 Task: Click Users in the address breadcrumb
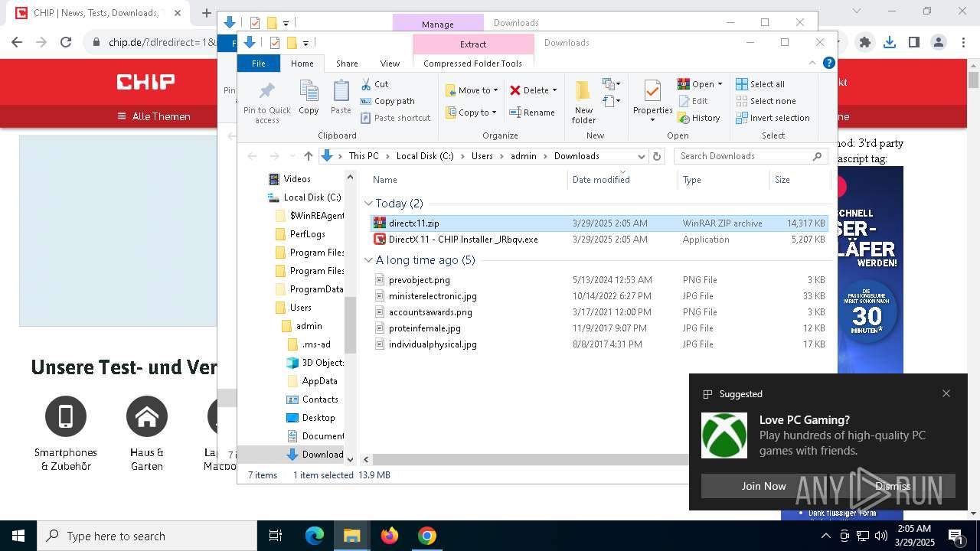482,156
